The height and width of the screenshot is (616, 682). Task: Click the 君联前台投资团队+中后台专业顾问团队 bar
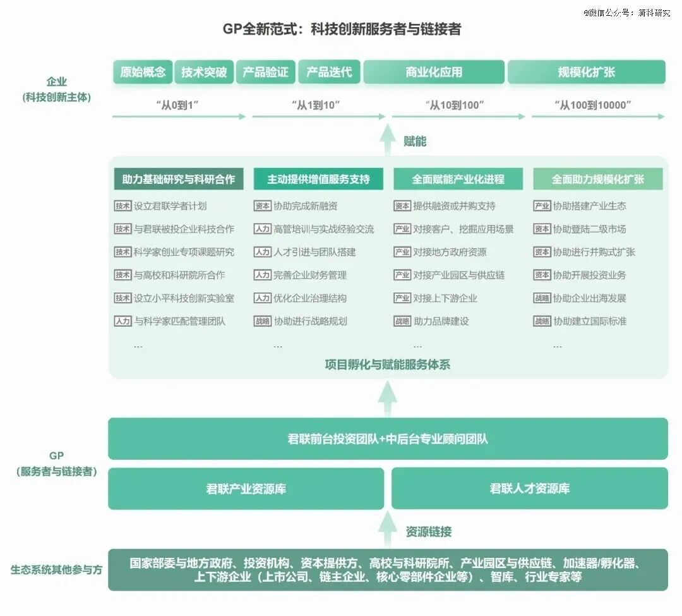pos(388,438)
